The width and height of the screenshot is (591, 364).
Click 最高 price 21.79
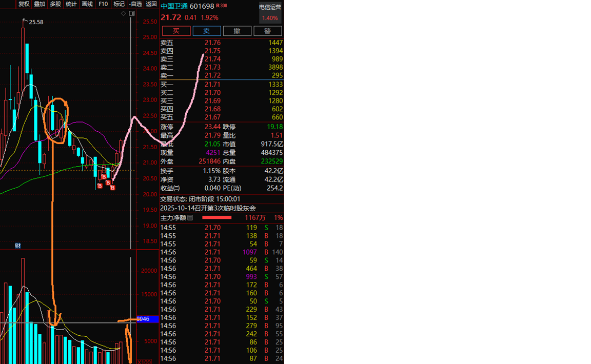212,136
